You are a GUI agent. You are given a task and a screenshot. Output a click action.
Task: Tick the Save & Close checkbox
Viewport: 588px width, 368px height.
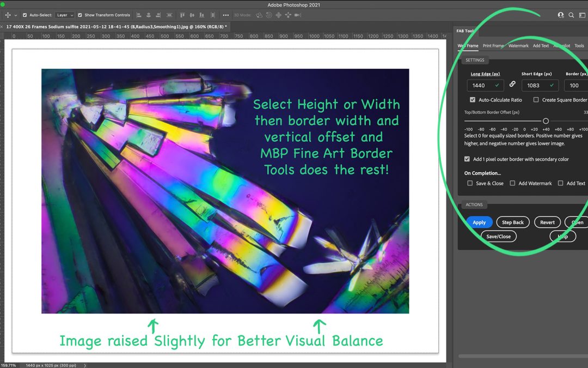[470, 184]
